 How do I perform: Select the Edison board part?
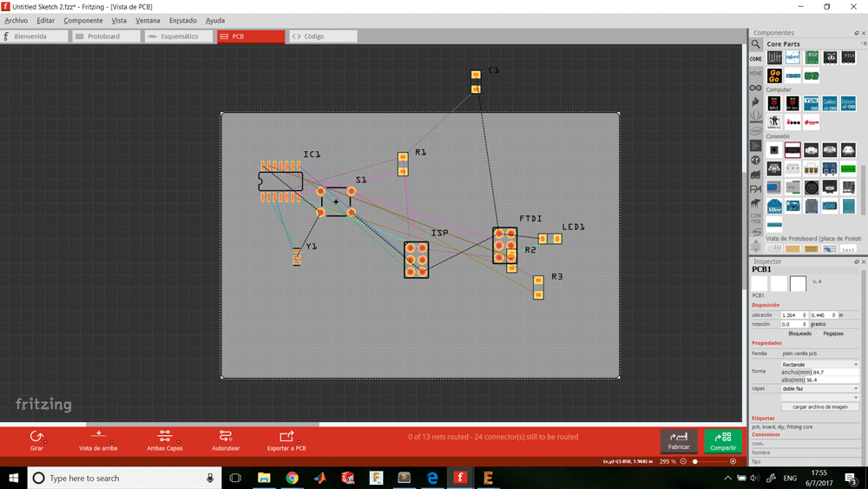click(x=848, y=103)
